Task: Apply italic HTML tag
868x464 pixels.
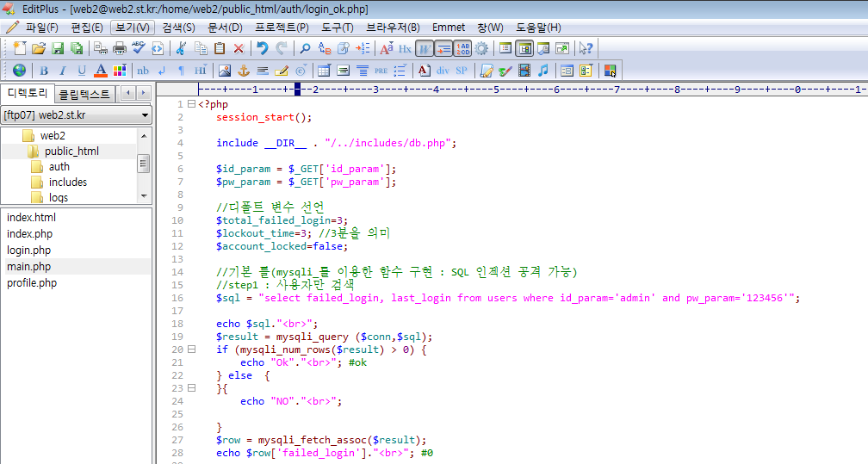Action: coord(63,71)
